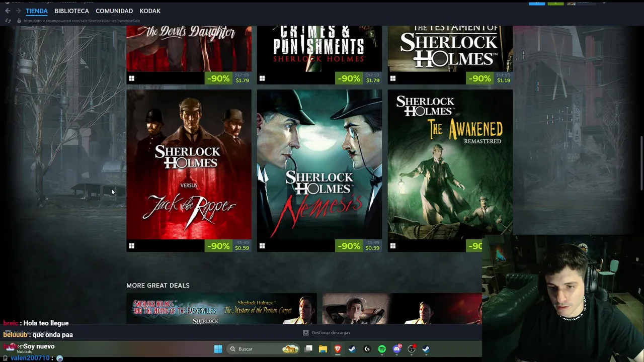Click chat message 'que onda paa'
The height and width of the screenshot is (362, 644).
coord(53,335)
